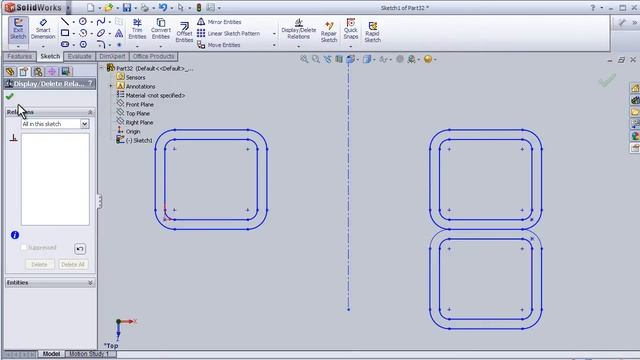Click the Edit Appearance sphere icon
Viewport: 640px width, 360px height.
(427, 60)
